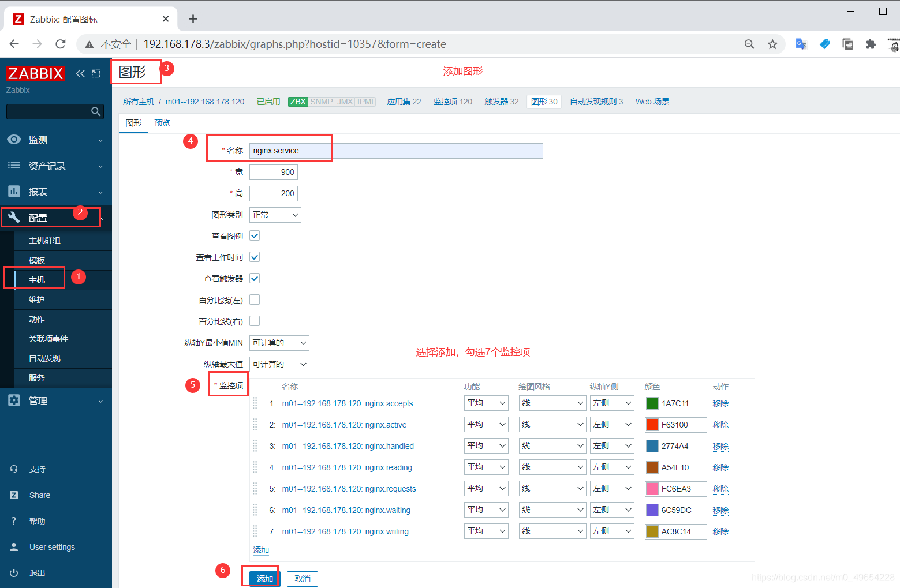Pick the pink FC6EA3 color swatch
Image resolution: width=900 pixels, height=588 pixels.
pyautogui.click(x=652, y=489)
